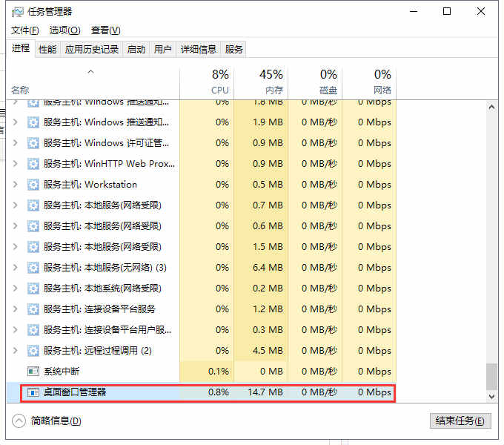Expand Windows 推送通知 row with 1.9 MB

[x=15, y=122]
